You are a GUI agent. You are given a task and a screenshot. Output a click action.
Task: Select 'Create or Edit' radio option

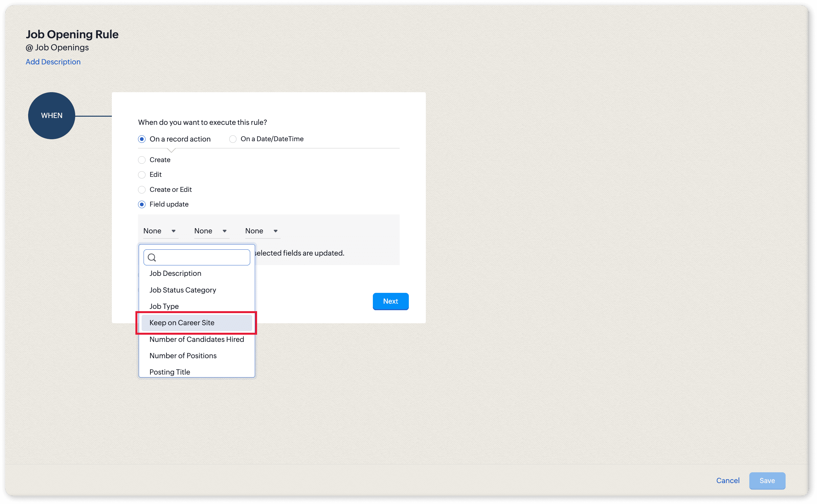pyautogui.click(x=142, y=190)
